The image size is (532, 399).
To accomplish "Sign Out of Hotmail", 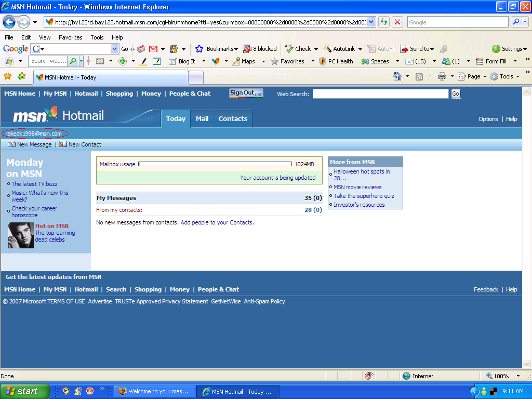I will (x=245, y=94).
